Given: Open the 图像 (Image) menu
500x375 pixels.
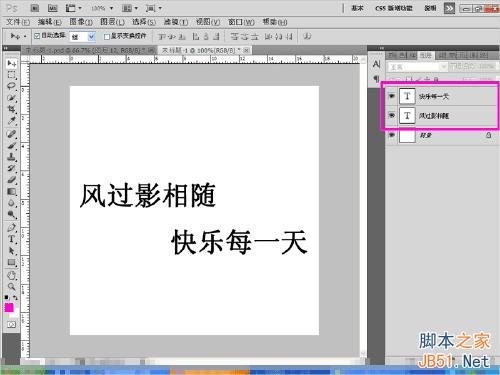Looking at the screenshot, I should pyautogui.click(x=81, y=22).
